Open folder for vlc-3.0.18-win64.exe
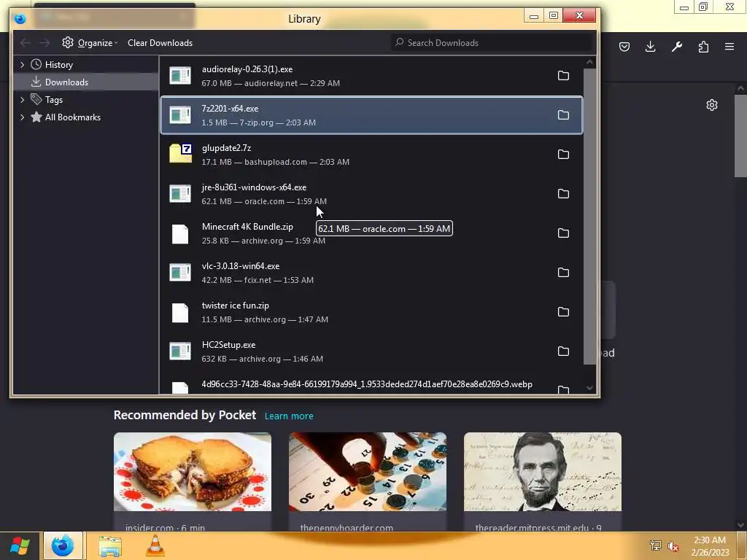Image resolution: width=747 pixels, height=560 pixels. 563,273
